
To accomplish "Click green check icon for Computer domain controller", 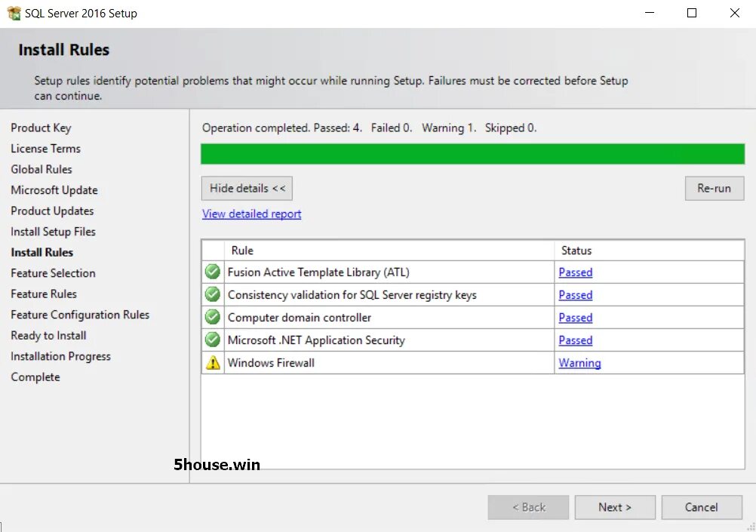I will [x=213, y=318].
